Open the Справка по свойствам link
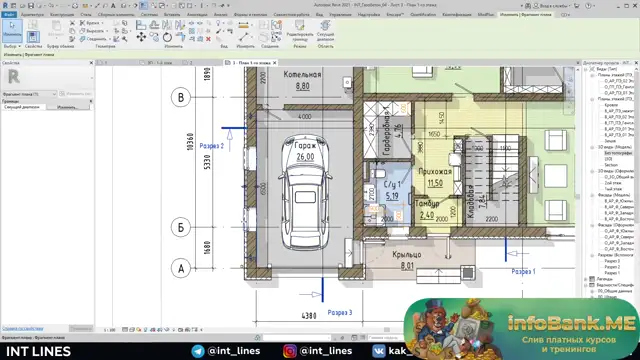Image resolution: width=640 pixels, height=360 pixels. point(23,328)
